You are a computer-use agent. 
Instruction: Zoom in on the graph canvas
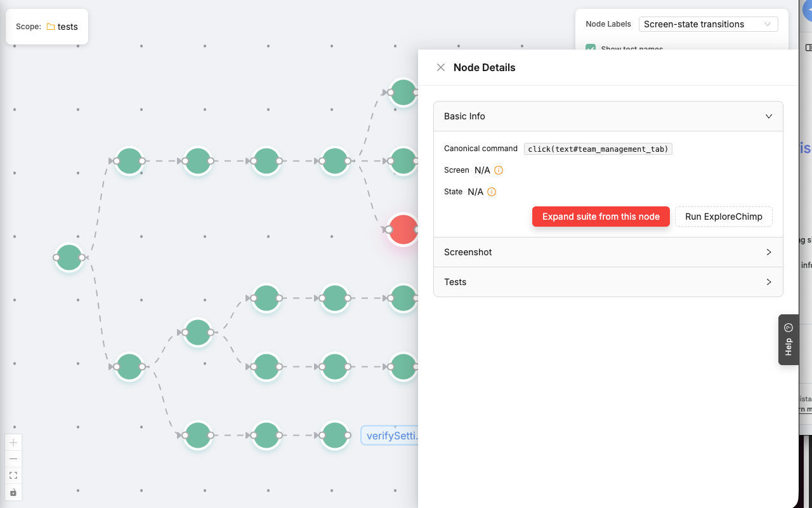click(13, 443)
